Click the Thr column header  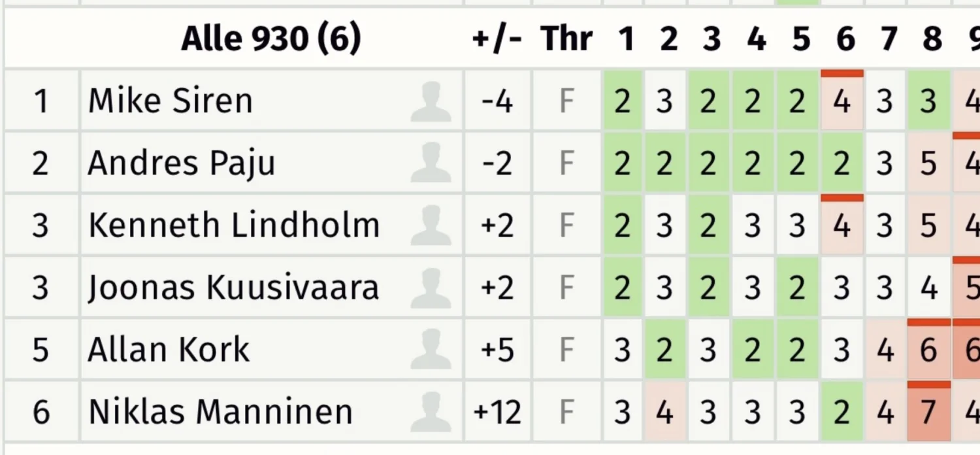[x=566, y=39]
